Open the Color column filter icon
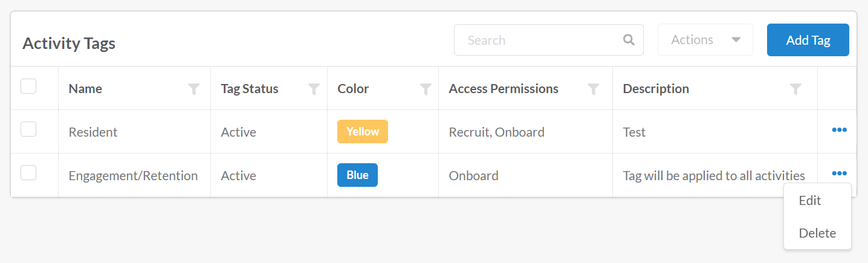868x263 pixels. coord(426,89)
